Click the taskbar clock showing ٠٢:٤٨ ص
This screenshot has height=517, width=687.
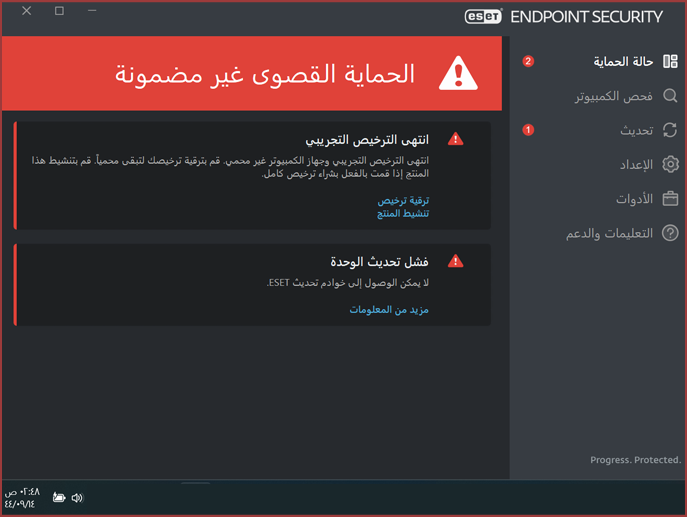click(22, 492)
